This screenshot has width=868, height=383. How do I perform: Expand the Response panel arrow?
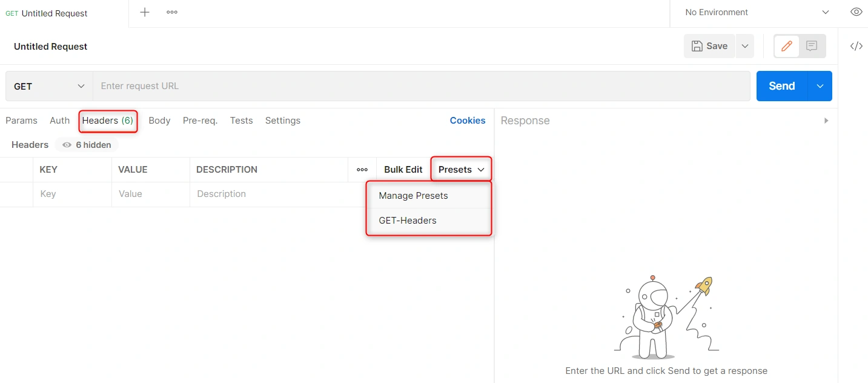826,121
